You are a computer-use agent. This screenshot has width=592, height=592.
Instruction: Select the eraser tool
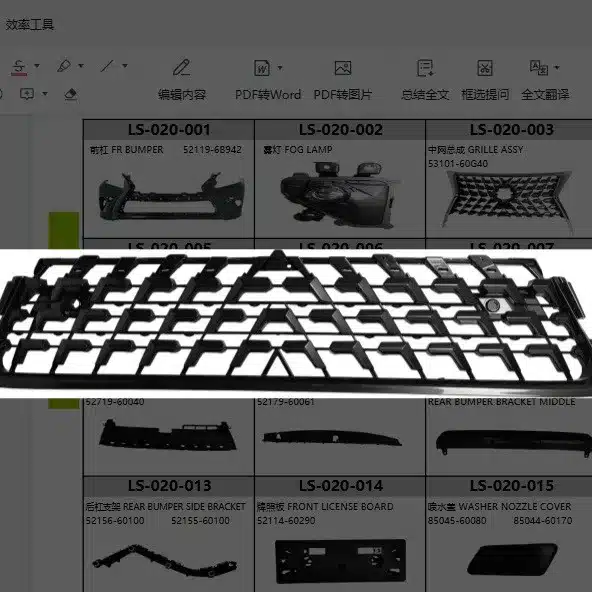[x=71, y=94]
